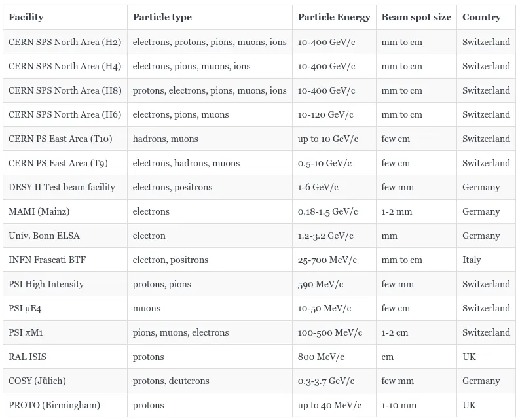
Task: Click the Beam spot size column header
Action: (x=416, y=17)
